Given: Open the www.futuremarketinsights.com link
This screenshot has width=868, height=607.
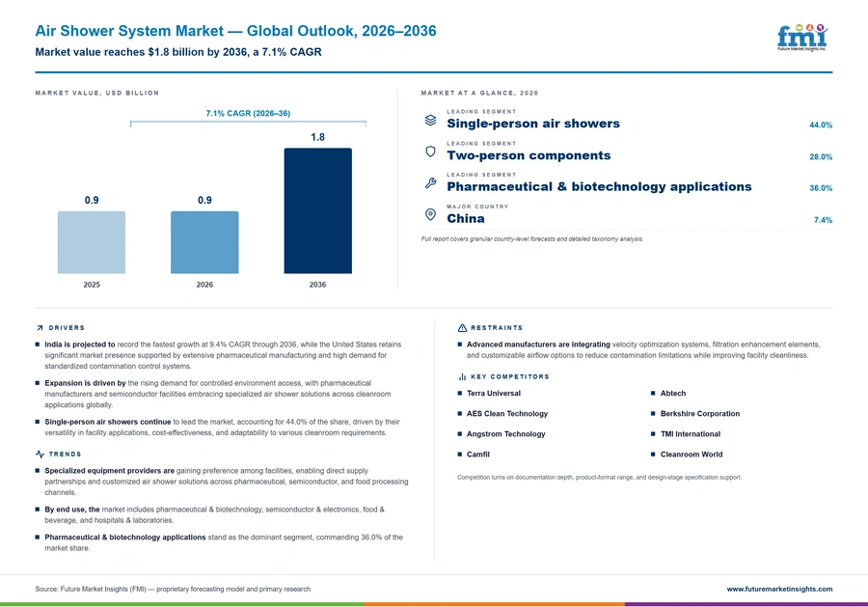Looking at the screenshot, I should [x=779, y=590].
